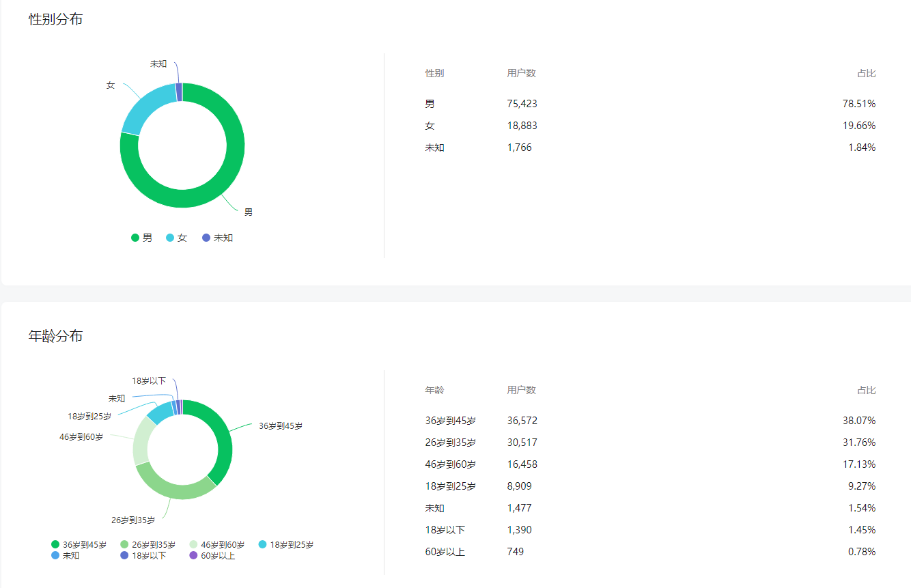Click the 男 callout label beside gender donut
911x588 pixels.
(x=249, y=212)
